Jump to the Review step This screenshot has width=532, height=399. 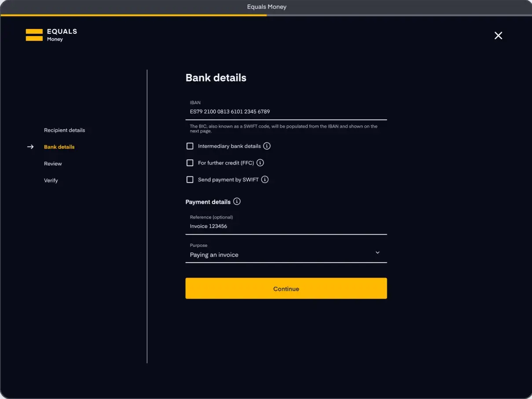(53, 164)
